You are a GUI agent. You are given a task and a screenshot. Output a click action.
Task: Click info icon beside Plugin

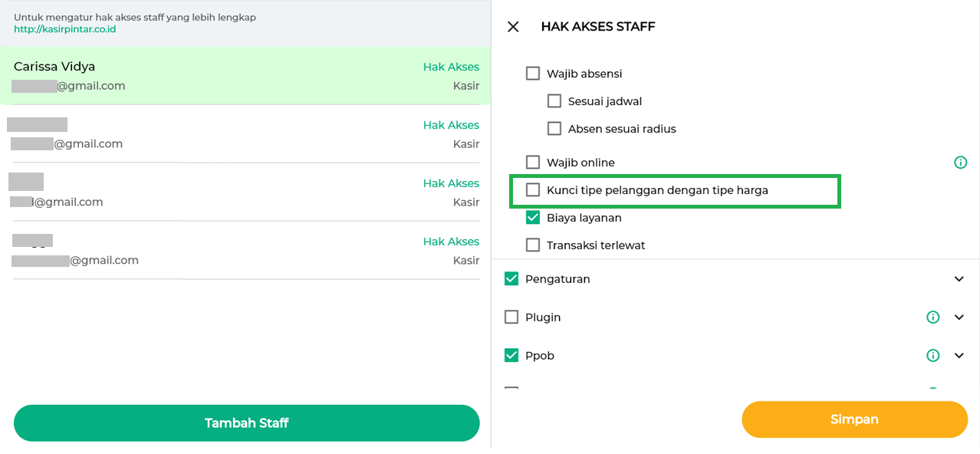tap(932, 317)
